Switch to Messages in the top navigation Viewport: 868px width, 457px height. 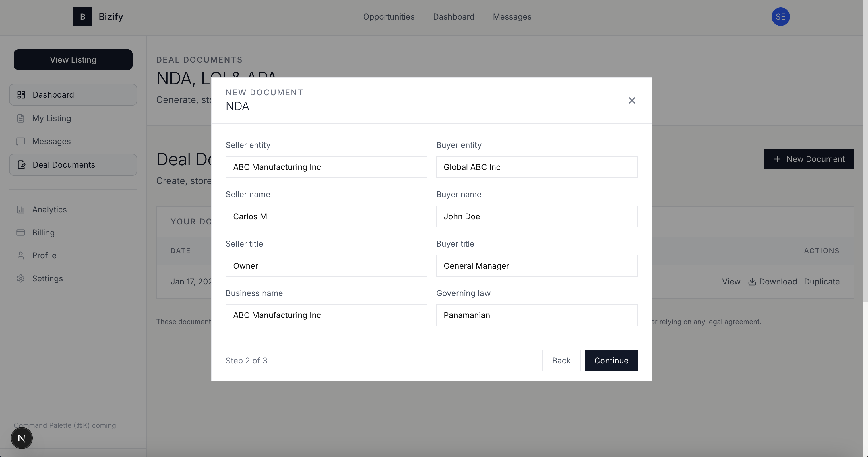512,17
